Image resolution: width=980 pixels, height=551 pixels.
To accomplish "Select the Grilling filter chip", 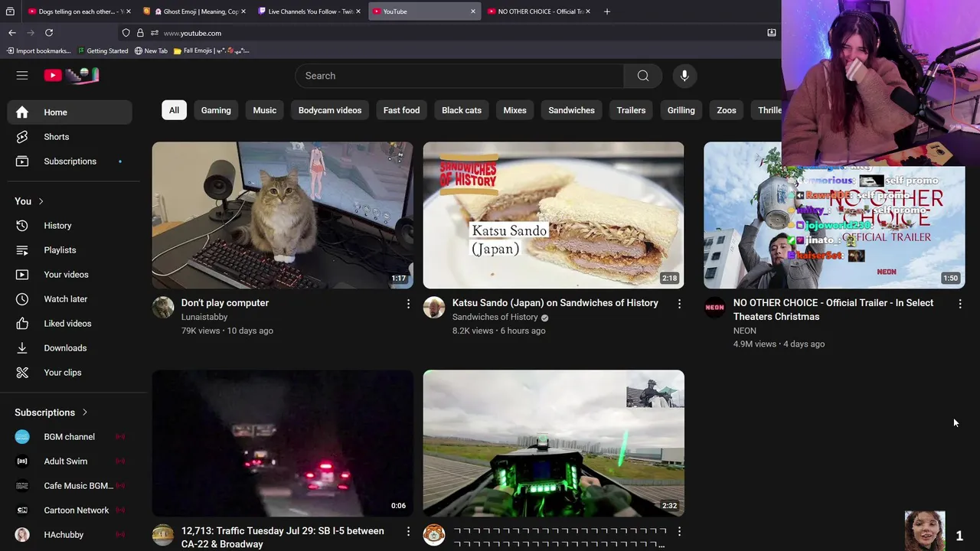I will tap(681, 110).
